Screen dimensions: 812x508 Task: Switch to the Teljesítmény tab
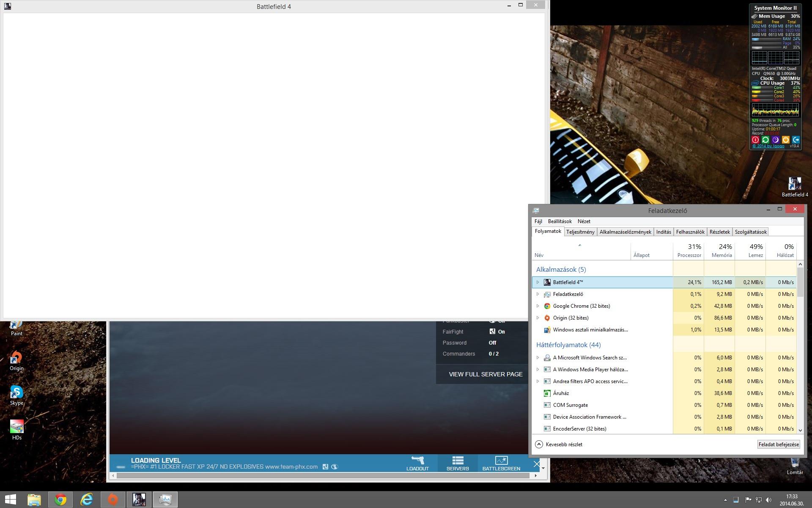point(580,232)
